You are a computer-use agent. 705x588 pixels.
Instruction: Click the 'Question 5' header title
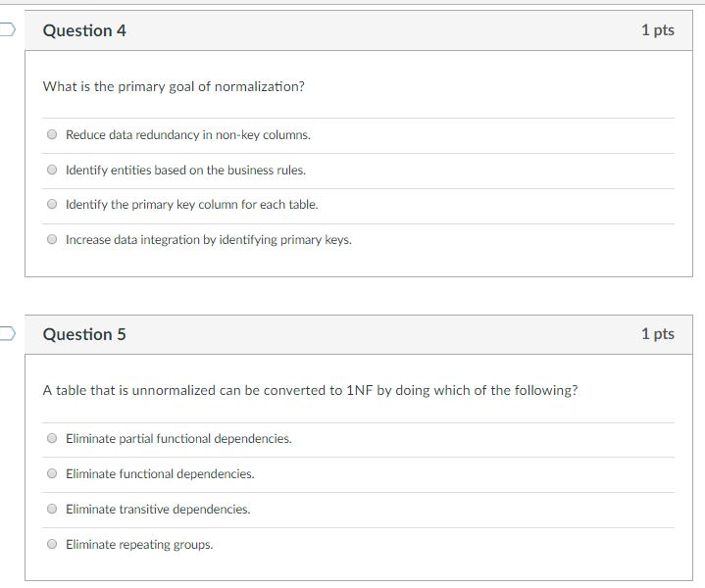tap(84, 334)
